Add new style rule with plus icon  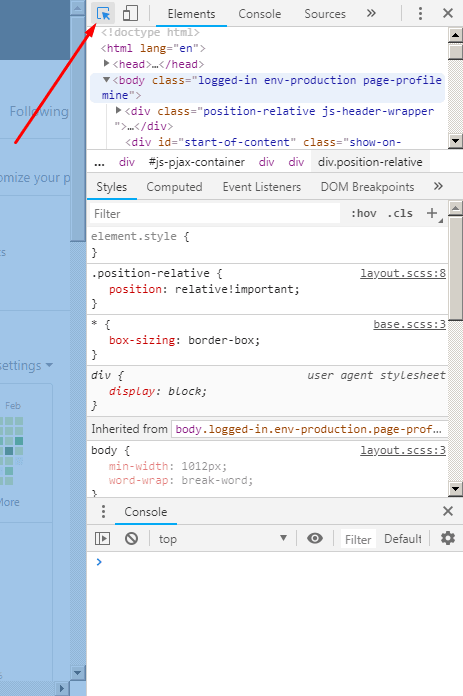coord(432,214)
